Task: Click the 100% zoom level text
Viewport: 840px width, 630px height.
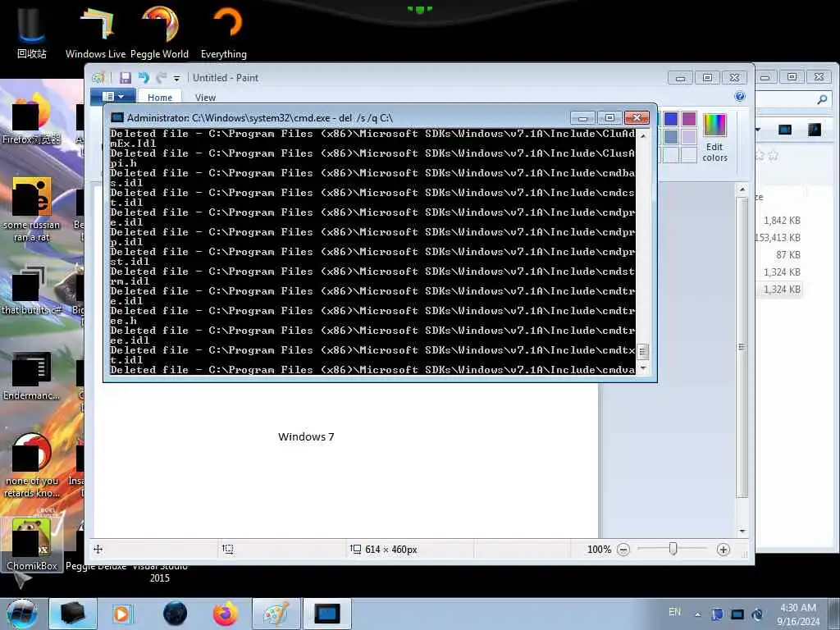Action: pyautogui.click(x=599, y=550)
